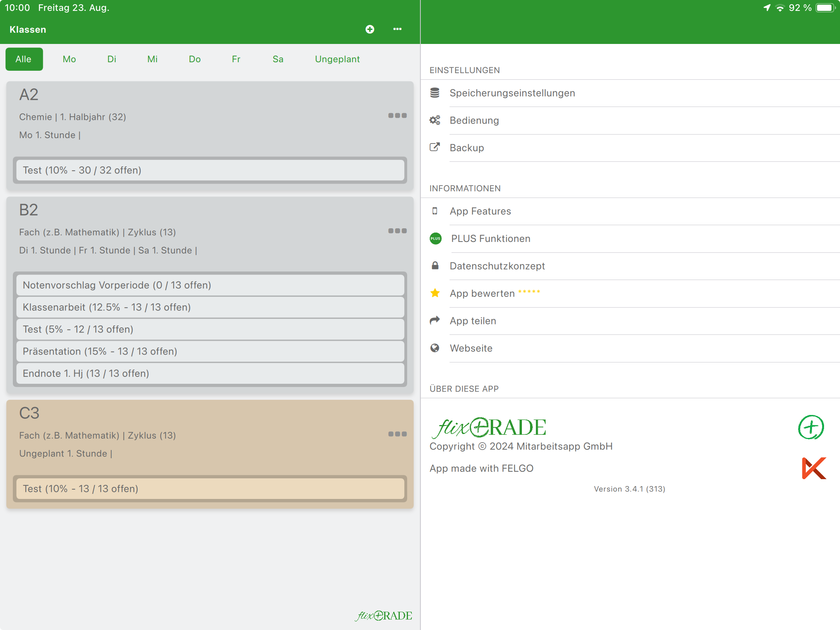Click the Speicherungseinstellungen database icon
The height and width of the screenshot is (630, 840).
click(435, 93)
